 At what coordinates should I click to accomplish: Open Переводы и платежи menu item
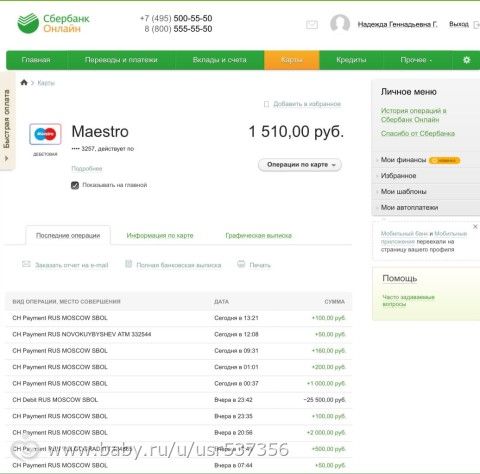[121, 60]
